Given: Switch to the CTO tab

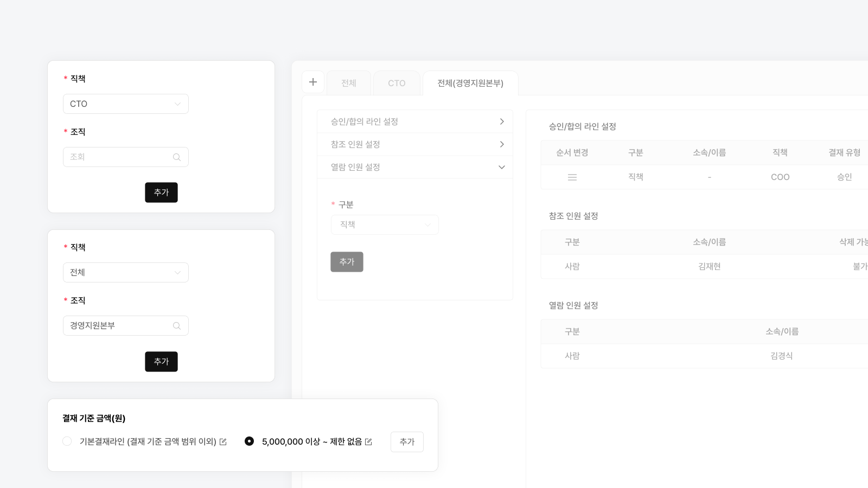Looking at the screenshot, I should (x=397, y=83).
